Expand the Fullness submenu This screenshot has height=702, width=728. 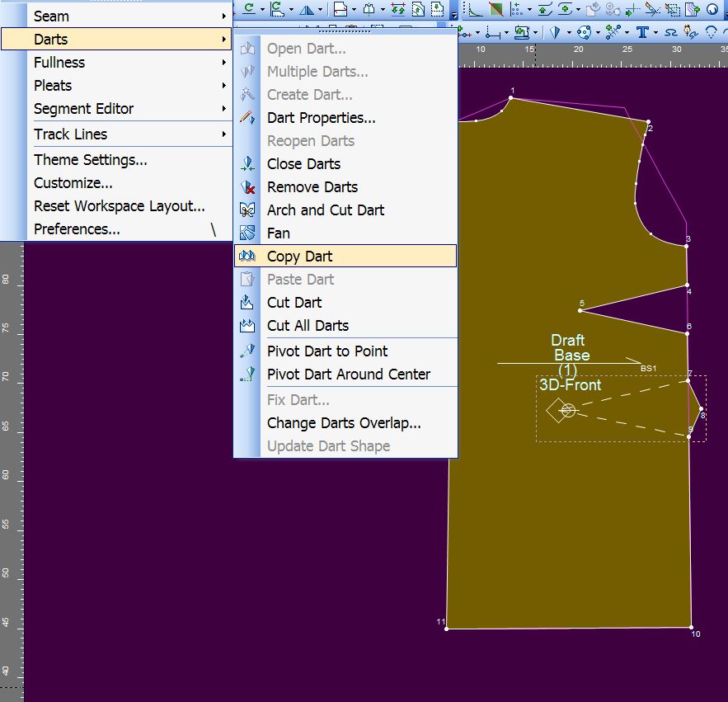[x=116, y=62]
